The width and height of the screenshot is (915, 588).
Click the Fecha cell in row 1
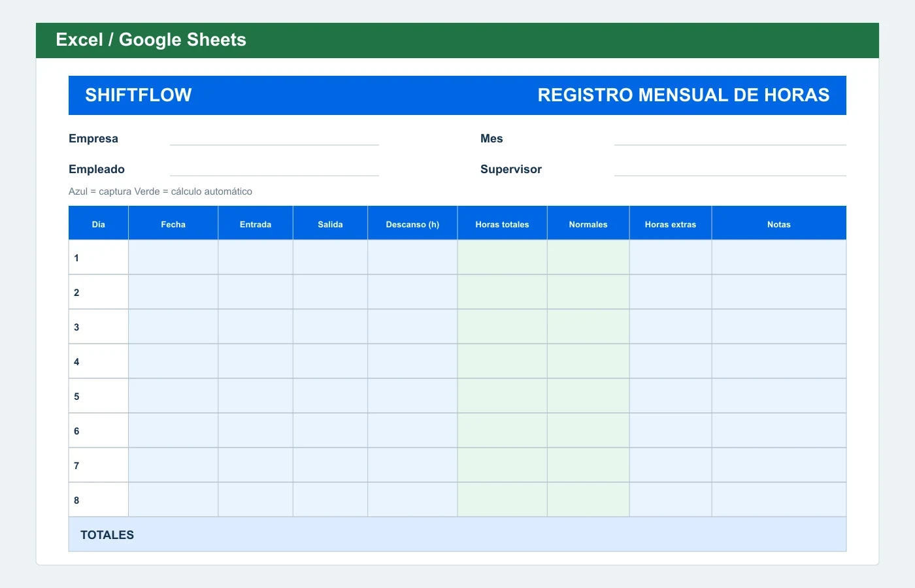(173, 257)
